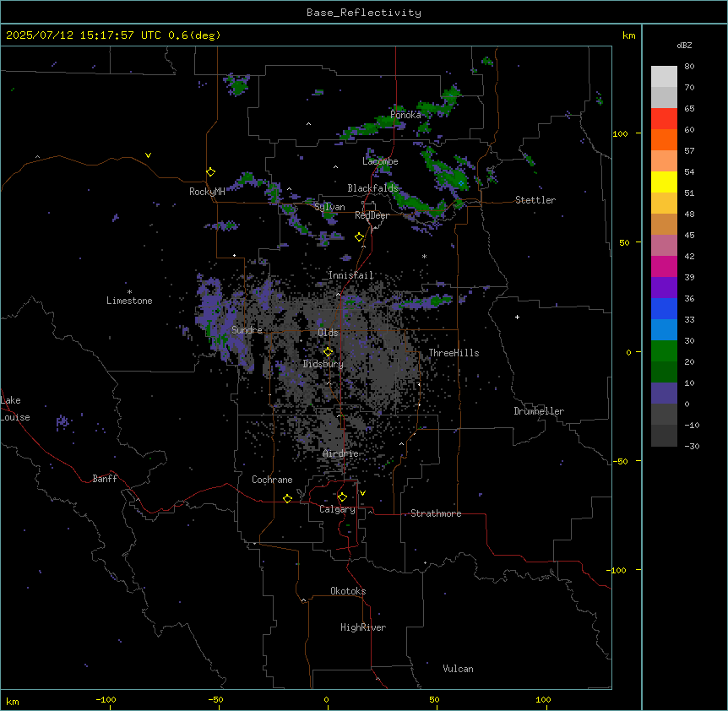Image resolution: width=728 pixels, height=711 pixels.
Task: Click the Strathmore label
Action: pyautogui.click(x=436, y=513)
